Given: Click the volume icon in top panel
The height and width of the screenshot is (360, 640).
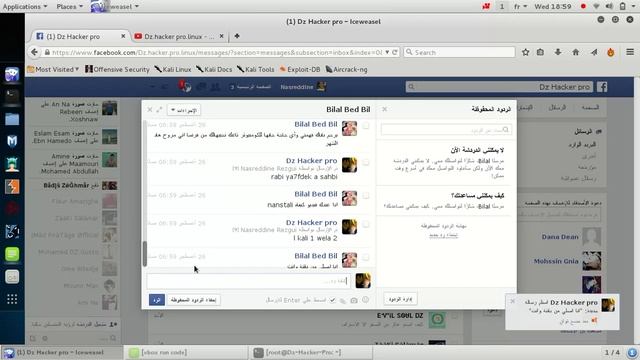Looking at the screenshot, I should [609, 6].
